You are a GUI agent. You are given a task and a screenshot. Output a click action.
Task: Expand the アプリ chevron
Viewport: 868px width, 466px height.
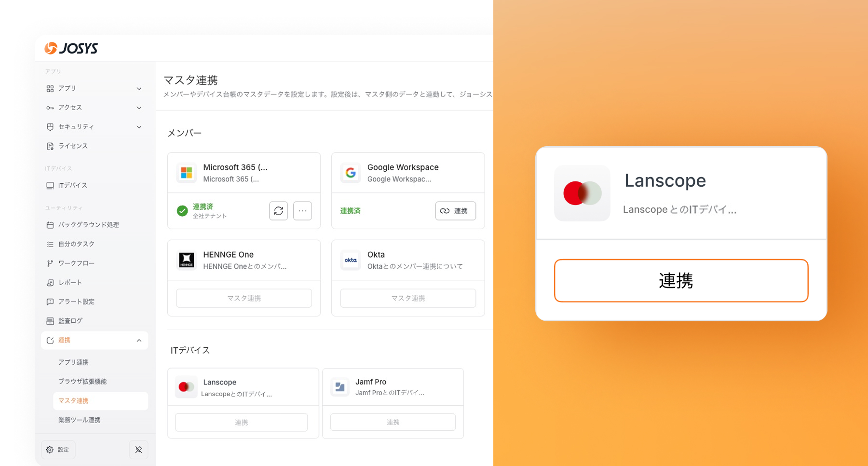point(139,89)
